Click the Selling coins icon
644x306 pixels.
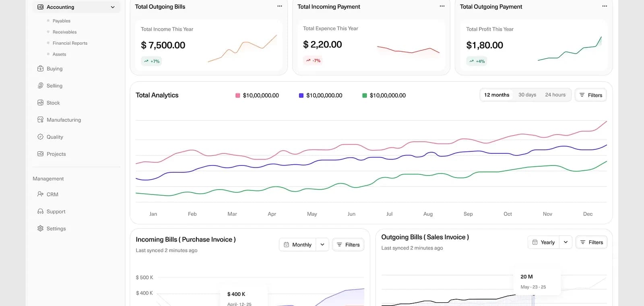click(x=40, y=86)
